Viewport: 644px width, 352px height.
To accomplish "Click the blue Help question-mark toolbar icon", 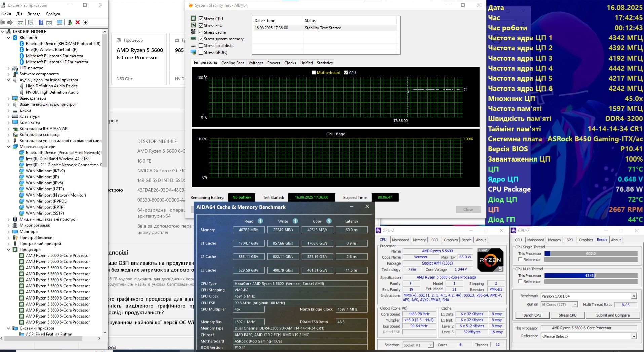I will pos(41,22).
